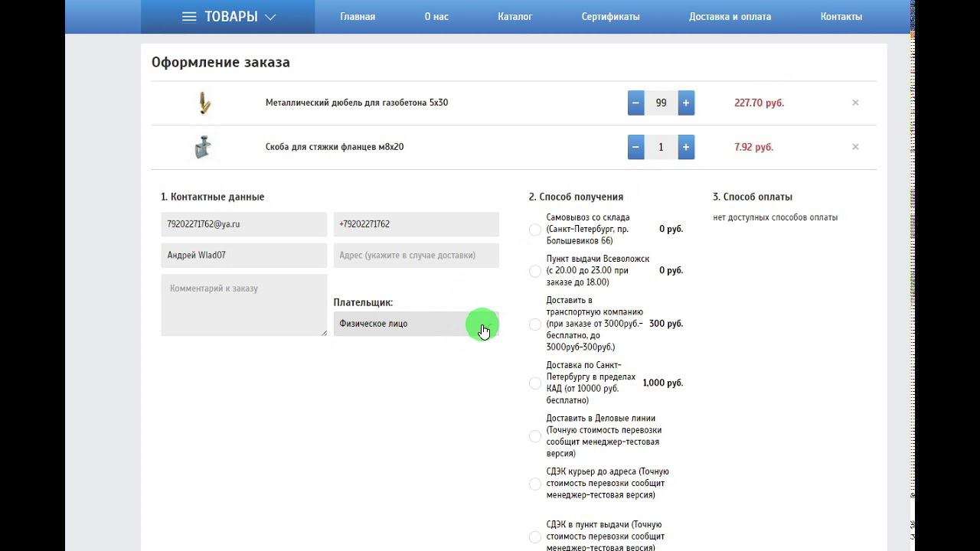Edit the name field Андрей Wlad07

[x=244, y=256]
